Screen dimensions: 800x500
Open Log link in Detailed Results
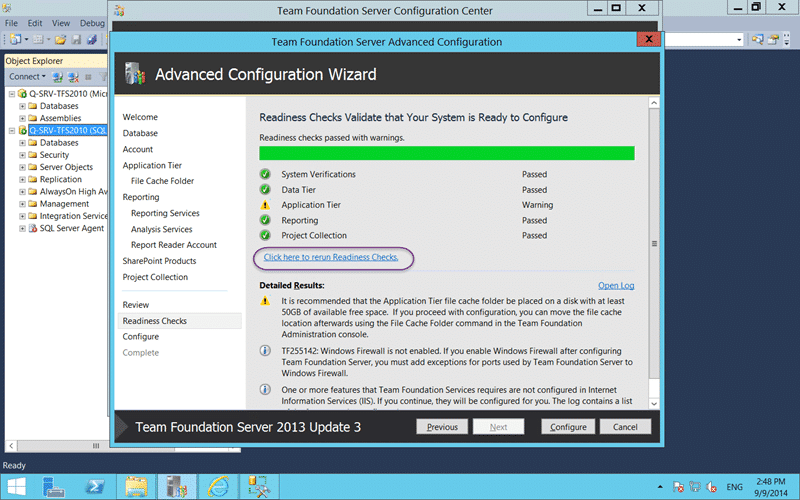(x=616, y=285)
